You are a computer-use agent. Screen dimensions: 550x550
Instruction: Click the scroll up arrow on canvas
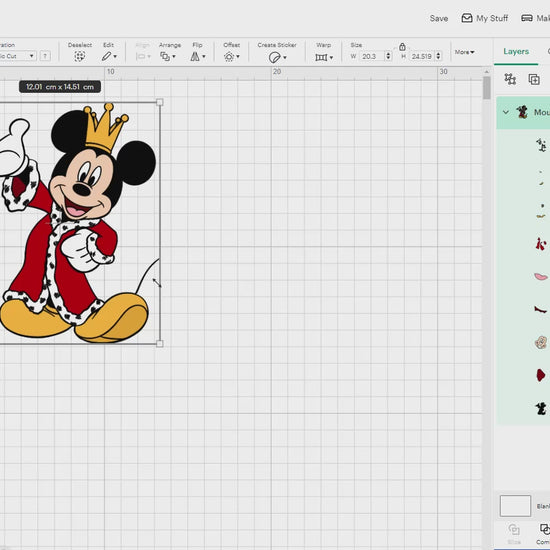click(487, 72)
